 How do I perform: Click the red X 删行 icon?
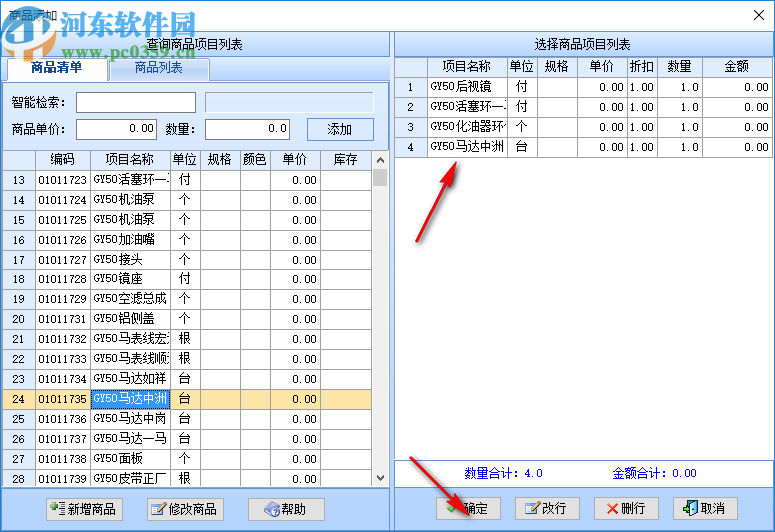tap(612, 508)
